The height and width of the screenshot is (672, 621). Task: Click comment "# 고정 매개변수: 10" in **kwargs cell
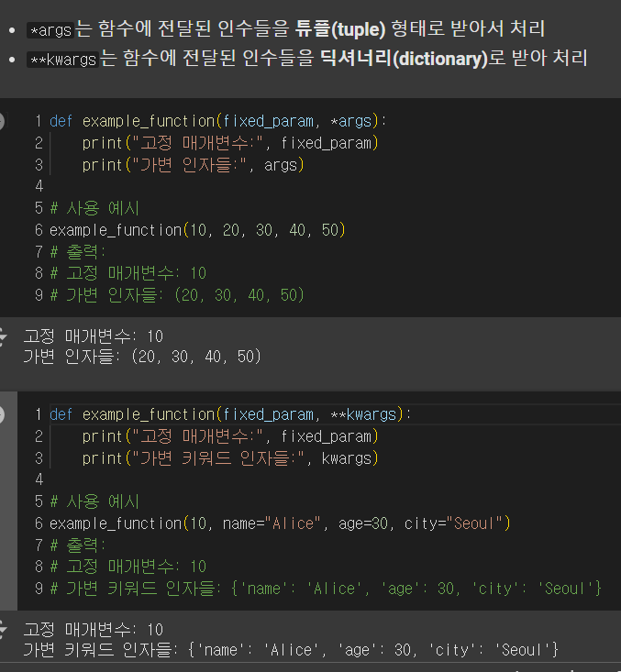128,567
